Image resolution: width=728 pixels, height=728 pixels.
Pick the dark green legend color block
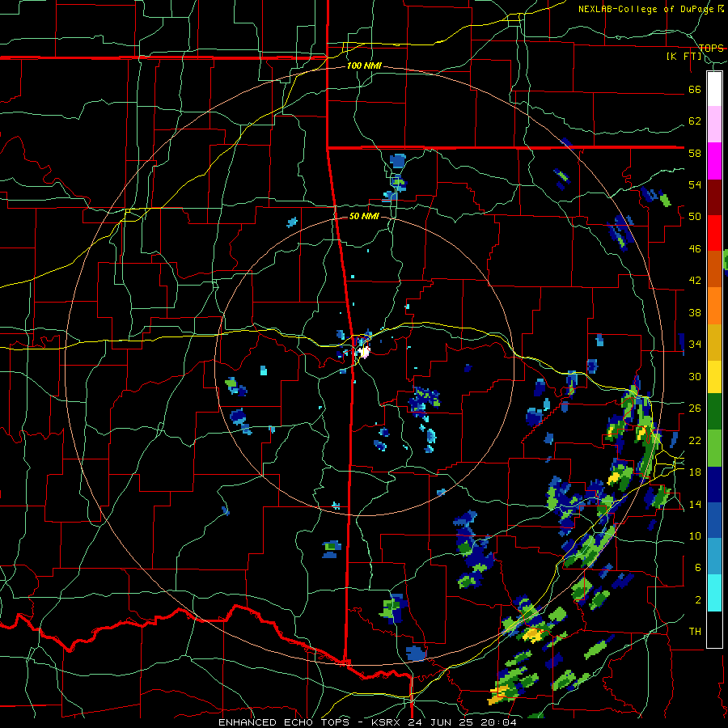tap(714, 412)
